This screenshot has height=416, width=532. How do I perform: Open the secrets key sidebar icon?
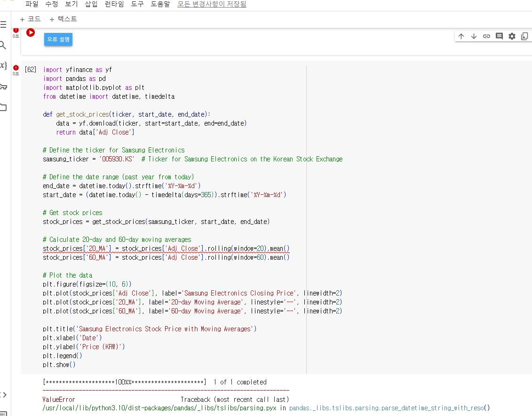3,87
